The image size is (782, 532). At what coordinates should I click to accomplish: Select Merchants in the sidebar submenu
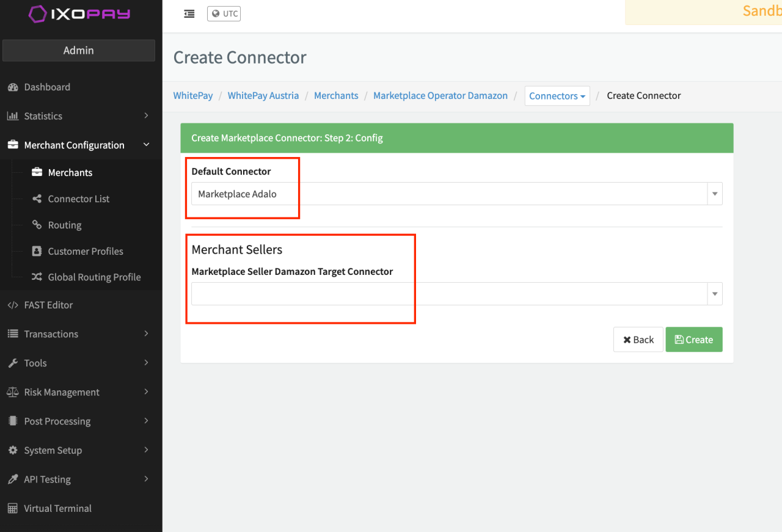[70, 173]
